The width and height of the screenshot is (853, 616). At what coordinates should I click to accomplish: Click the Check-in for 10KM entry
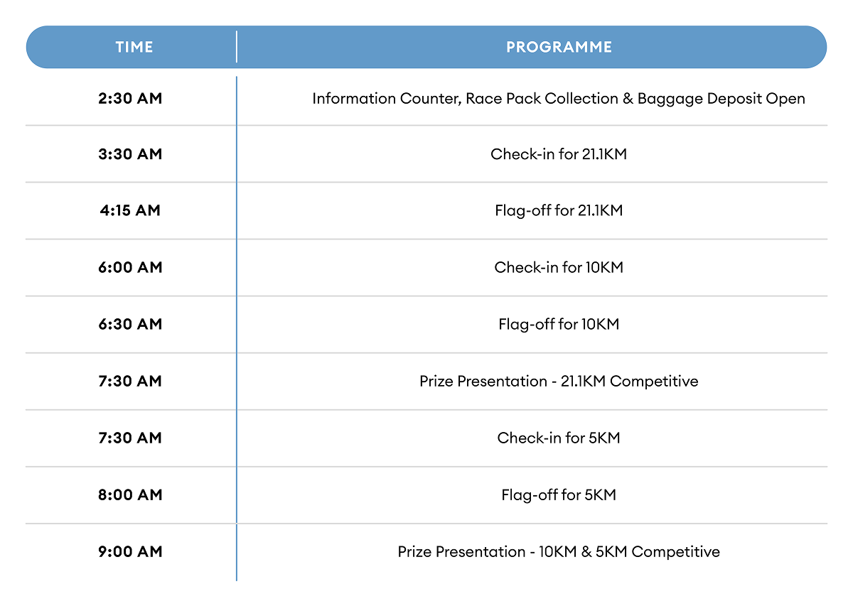559,268
